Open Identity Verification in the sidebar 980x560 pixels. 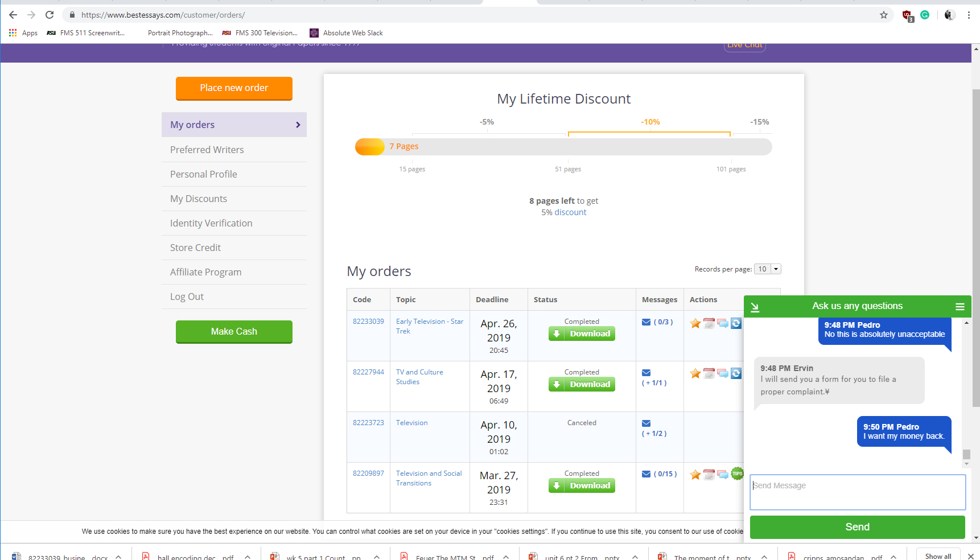[x=234, y=223]
